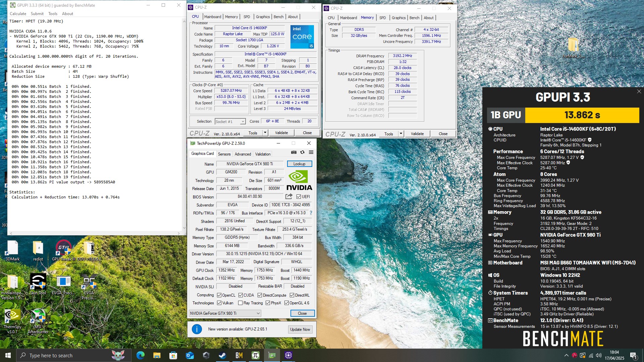Switch to GPUPI pi taskbar icon
The image size is (644, 362).
255,355
